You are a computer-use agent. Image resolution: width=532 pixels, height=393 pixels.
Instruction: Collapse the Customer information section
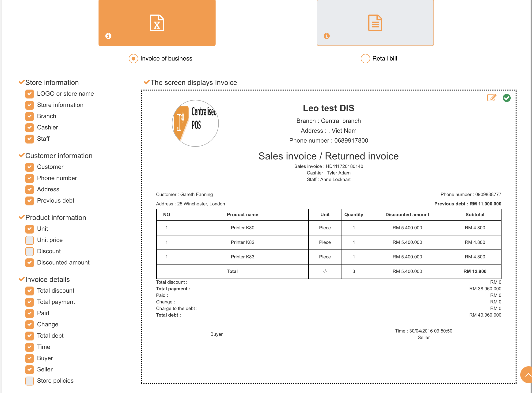[59, 156]
